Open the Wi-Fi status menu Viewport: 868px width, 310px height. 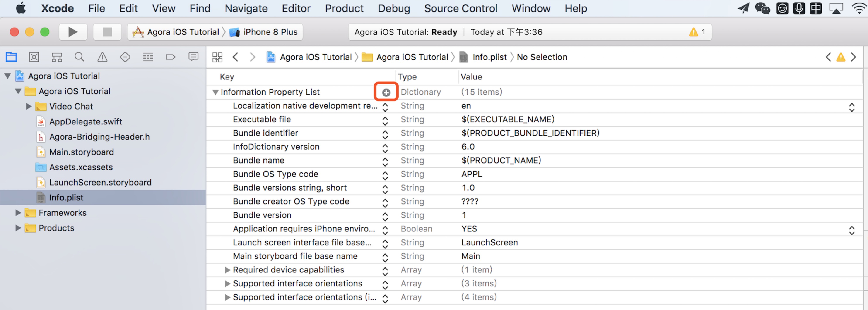click(x=859, y=8)
